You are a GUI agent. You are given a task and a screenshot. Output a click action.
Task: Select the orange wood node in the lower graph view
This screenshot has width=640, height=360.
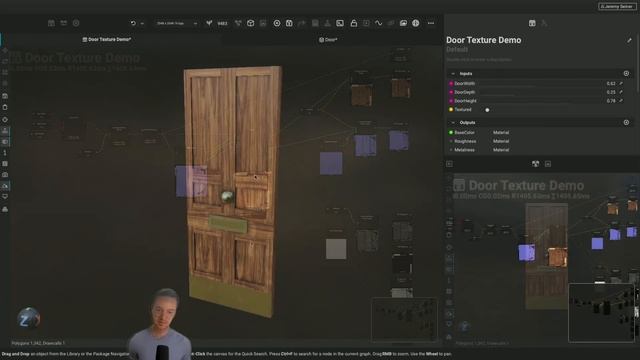click(557, 257)
